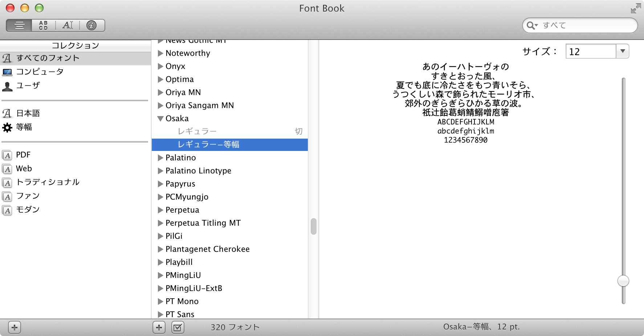
Task: Switch to Sample preview mode
Action: [x=19, y=25]
